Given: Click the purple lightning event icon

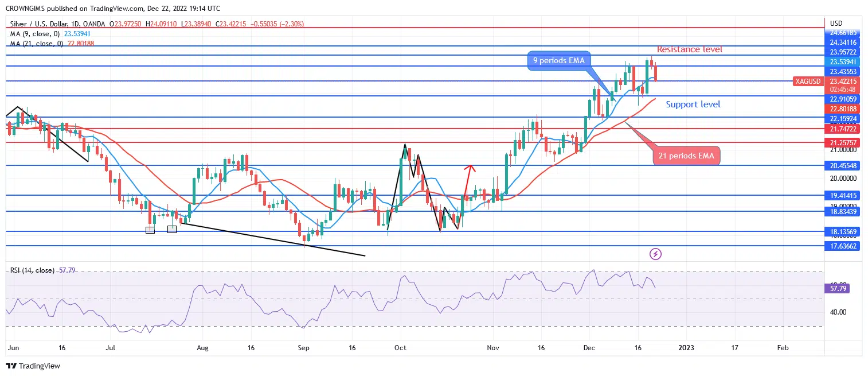Looking at the screenshot, I should 656,253.
